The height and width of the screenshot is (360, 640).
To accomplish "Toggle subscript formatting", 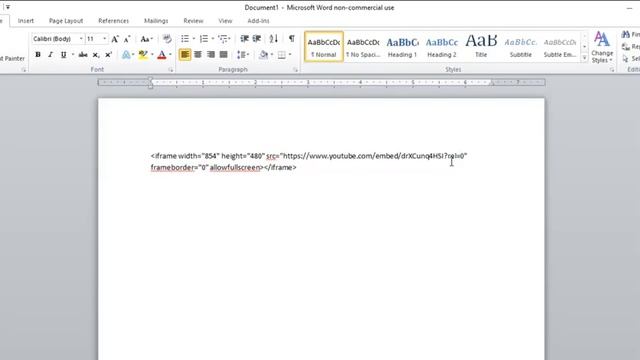I will [96, 55].
